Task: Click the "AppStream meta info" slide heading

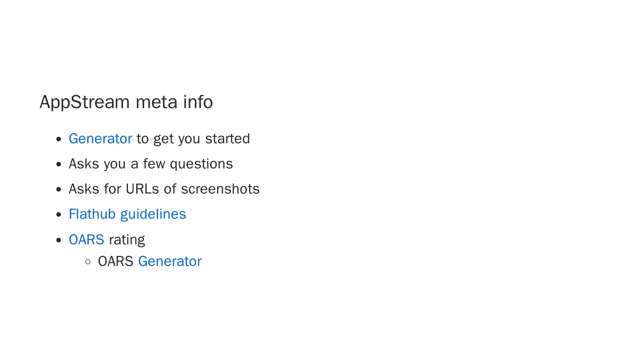Action: pyautogui.click(x=126, y=102)
